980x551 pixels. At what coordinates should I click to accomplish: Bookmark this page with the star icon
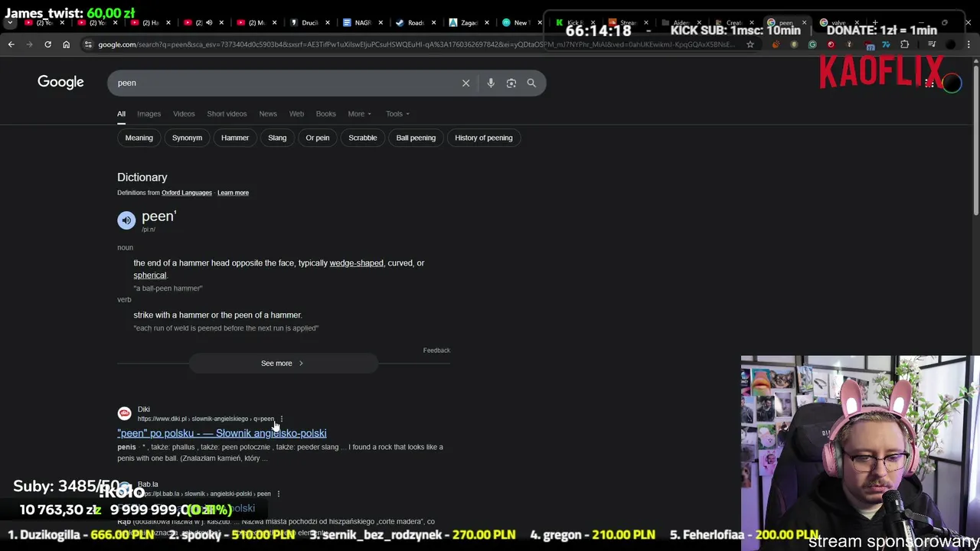click(750, 44)
